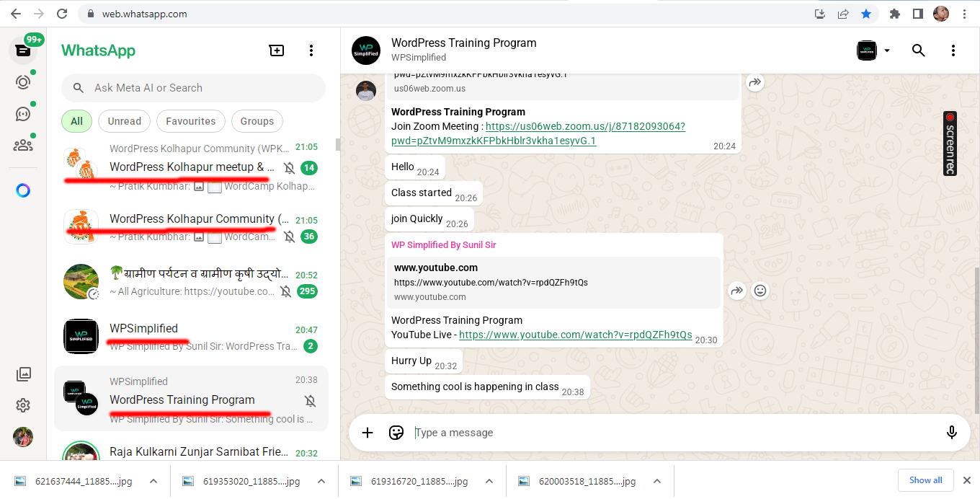Search within the chat using magnifier icon
Screen dimensions: 980x499
[918, 50]
